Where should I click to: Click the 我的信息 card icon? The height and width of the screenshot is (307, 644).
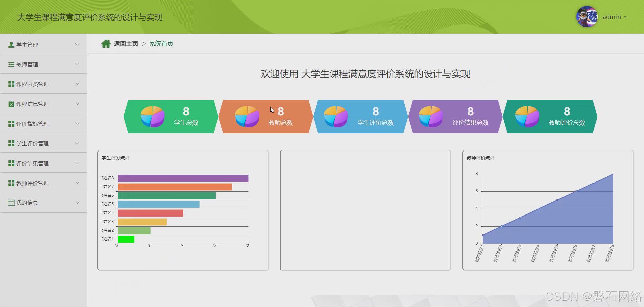click(x=11, y=202)
